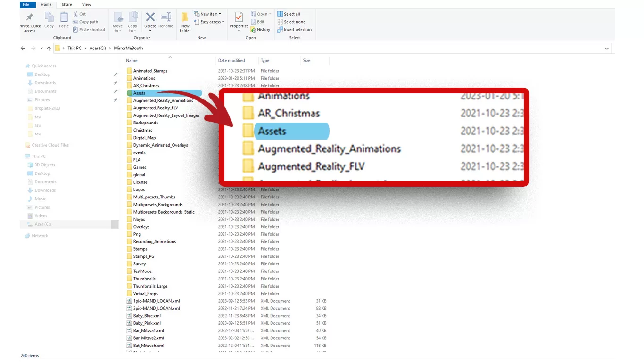Screen dimensions: 644x362
Task: Click Edit in the Open group
Action: pos(257,22)
